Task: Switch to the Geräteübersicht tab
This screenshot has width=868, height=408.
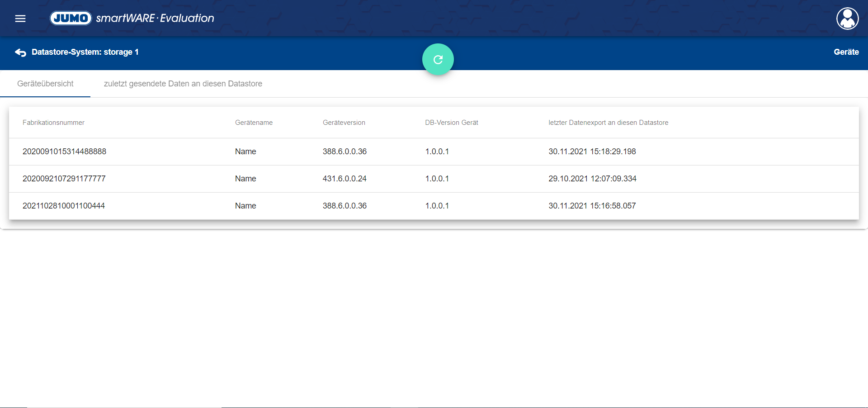Action: point(45,84)
